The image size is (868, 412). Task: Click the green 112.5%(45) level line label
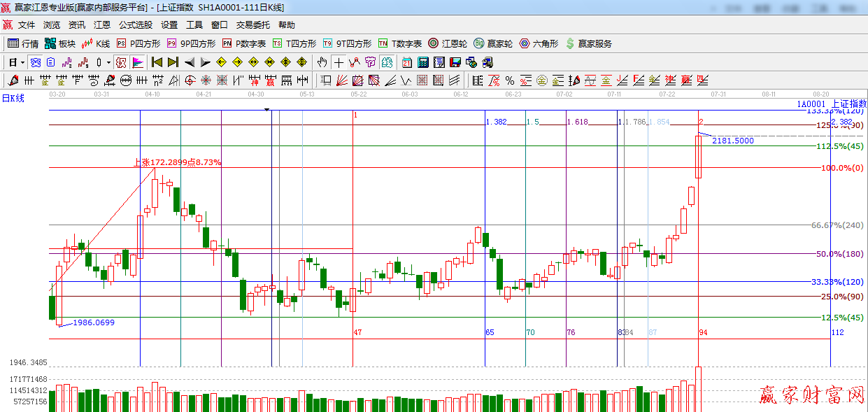(x=840, y=146)
